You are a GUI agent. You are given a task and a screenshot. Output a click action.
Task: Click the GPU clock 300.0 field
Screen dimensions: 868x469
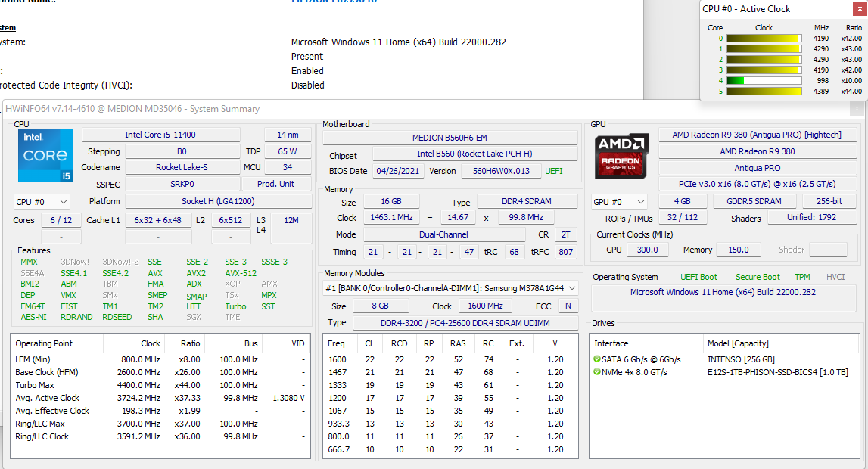click(647, 250)
